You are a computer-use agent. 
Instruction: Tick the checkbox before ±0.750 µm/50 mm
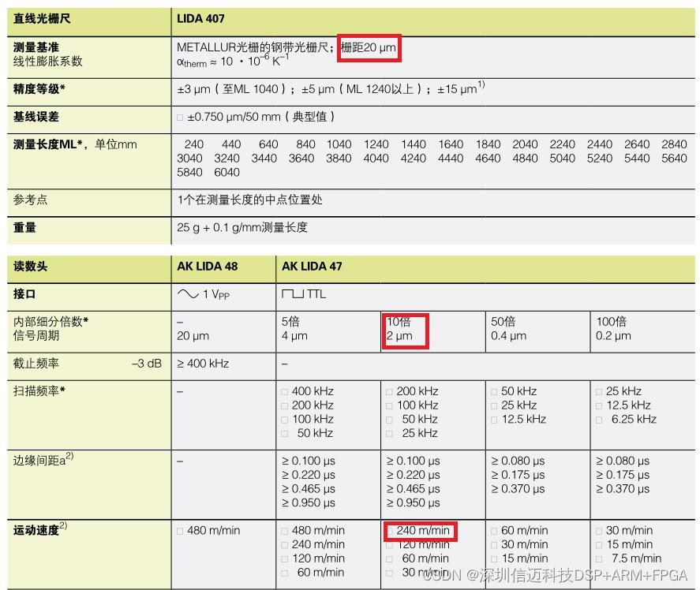point(181,118)
